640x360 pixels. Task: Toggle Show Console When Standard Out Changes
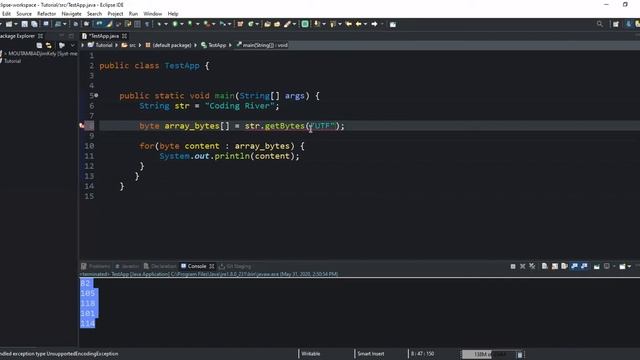click(x=575, y=266)
